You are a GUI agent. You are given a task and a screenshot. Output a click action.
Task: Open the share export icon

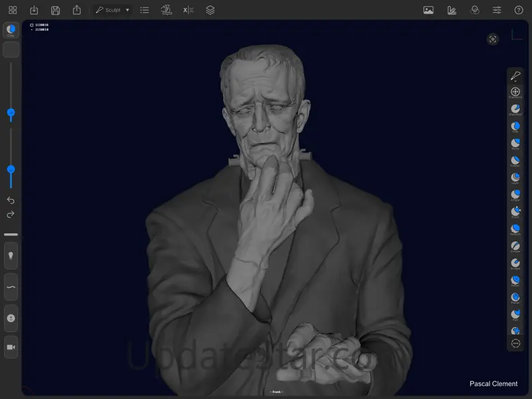(76, 10)
